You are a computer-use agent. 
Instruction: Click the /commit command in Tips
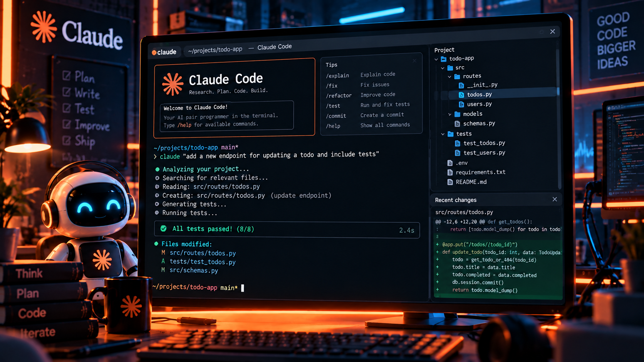[x=336, y=116]
